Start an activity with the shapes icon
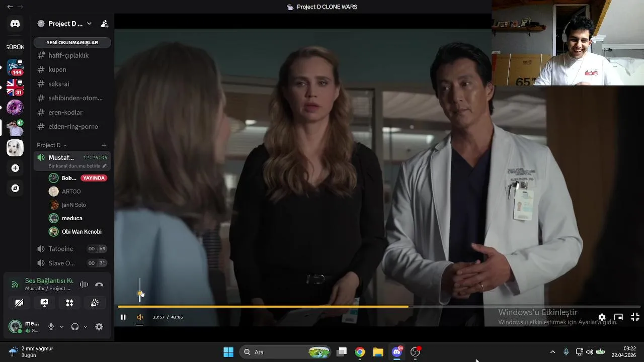644x362 pixels. click(69, 303)
